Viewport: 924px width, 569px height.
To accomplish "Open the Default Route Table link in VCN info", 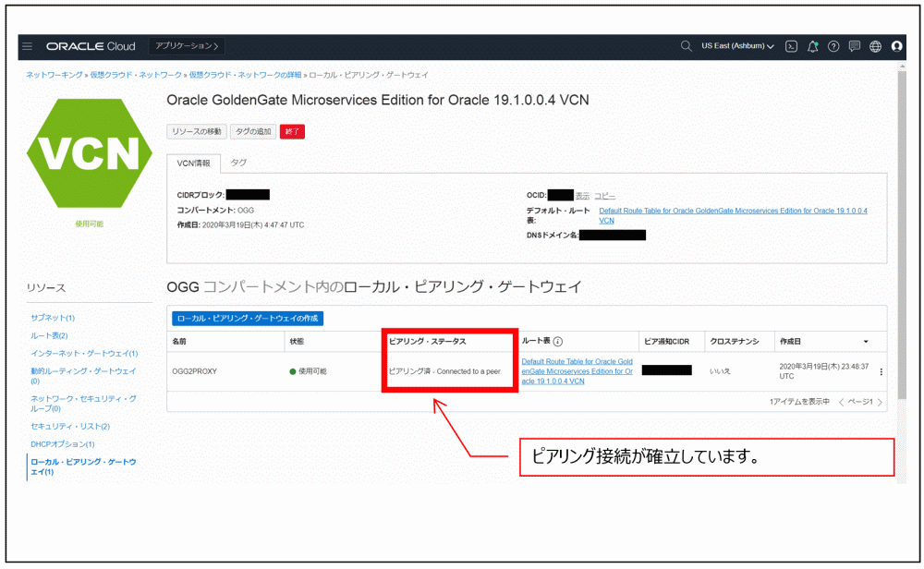I will click(x=733, y=215).
